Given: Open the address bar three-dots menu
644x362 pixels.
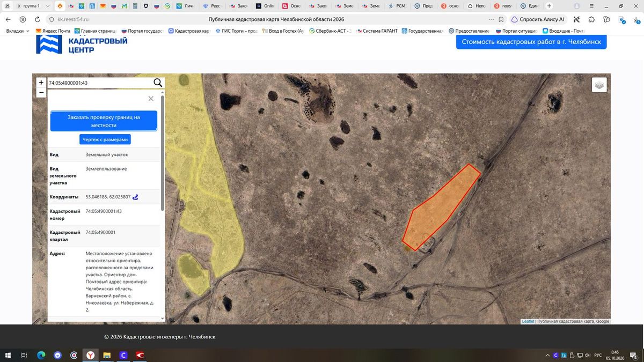Looking at the screenshot, I should (492, 19).
